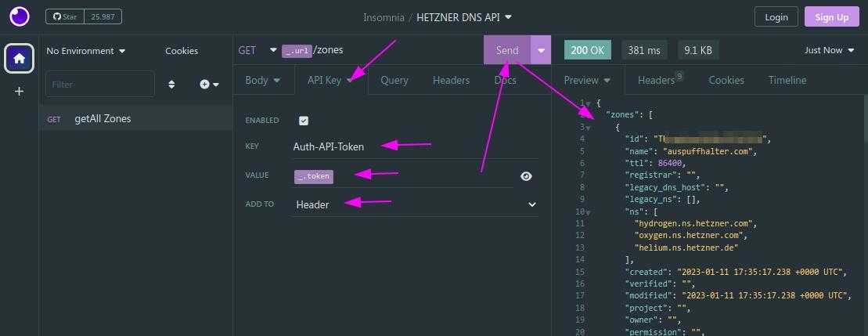Switch to the Query tab
Viewport: 868px width, 336px height.
click(x=394, y=80)
